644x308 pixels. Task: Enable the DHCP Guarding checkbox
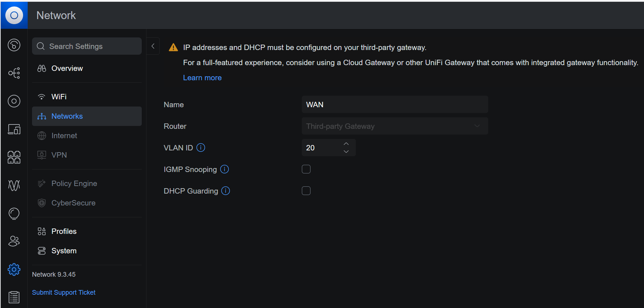[306, 191]
